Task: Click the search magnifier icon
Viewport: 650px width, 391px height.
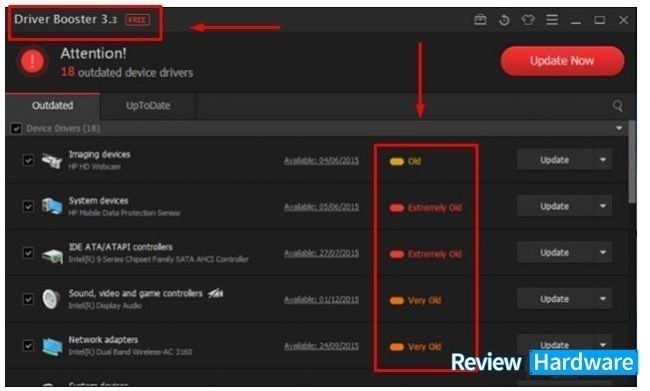Action: [617, 106]
